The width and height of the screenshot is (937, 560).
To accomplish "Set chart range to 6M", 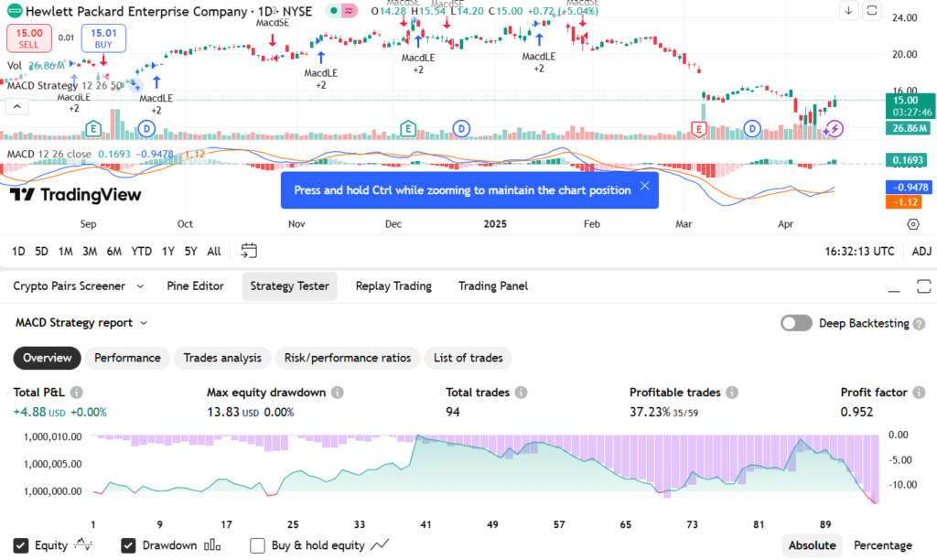I will (114, 251).
